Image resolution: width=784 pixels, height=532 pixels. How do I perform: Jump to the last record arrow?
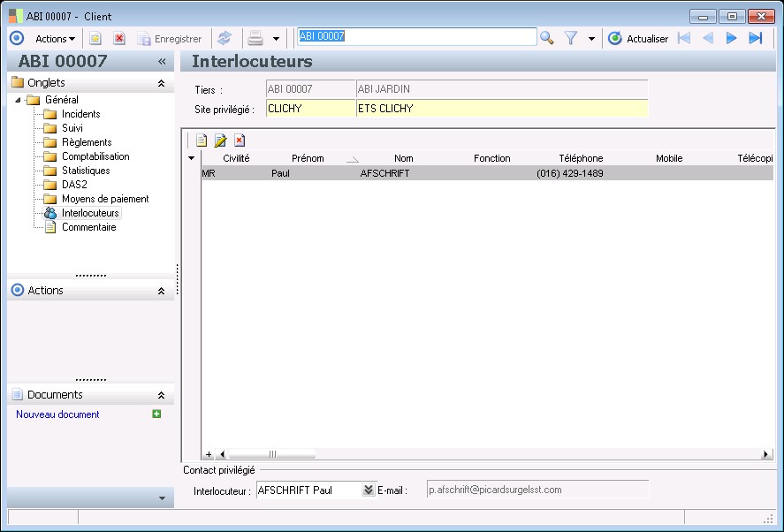coord(755,38)
